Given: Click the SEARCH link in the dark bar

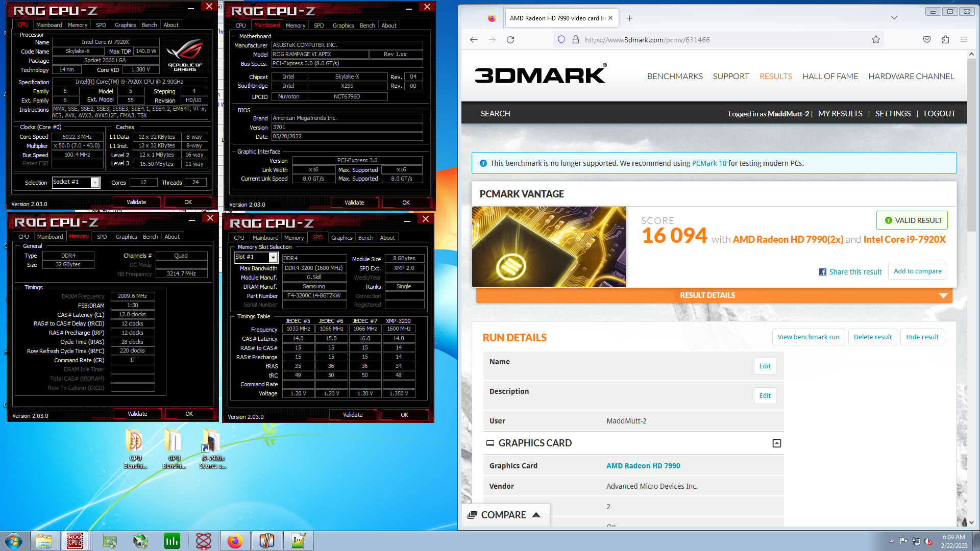Looking at the screenshot, I should pyautogui.click(x=495, y=114).
